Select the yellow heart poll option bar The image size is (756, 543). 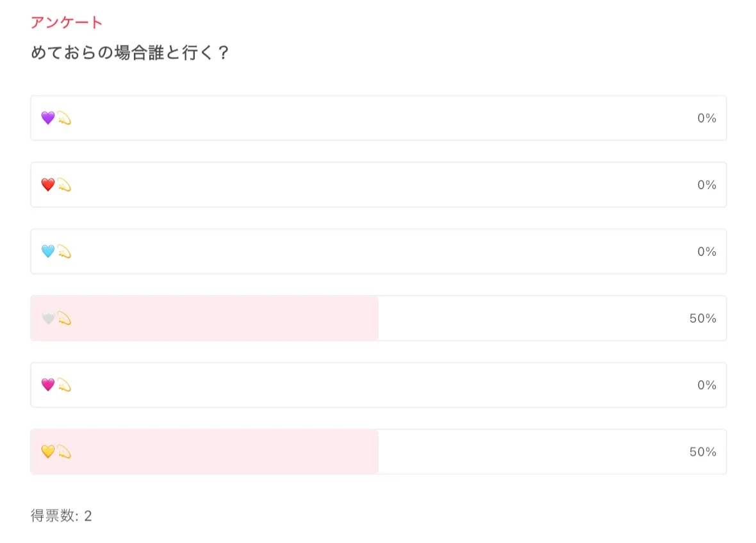[378, 451]
